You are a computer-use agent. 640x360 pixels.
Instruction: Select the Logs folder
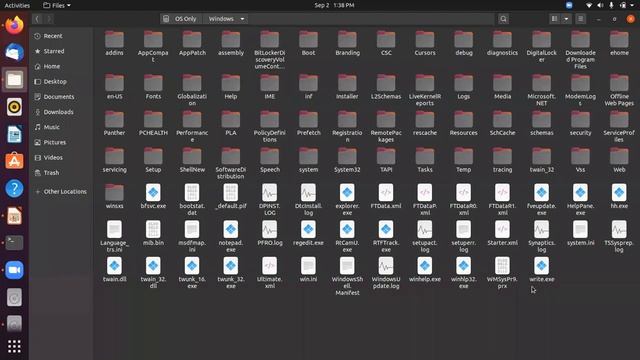pos(464,87)
